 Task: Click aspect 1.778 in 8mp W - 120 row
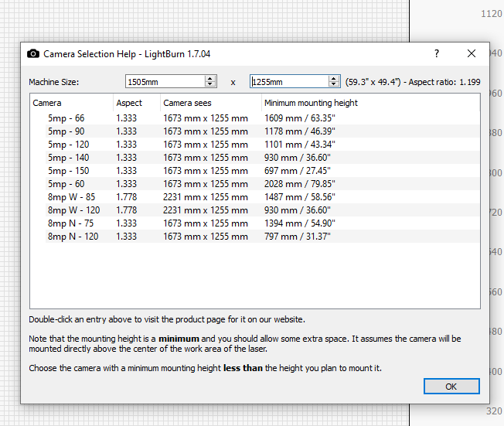126,210
